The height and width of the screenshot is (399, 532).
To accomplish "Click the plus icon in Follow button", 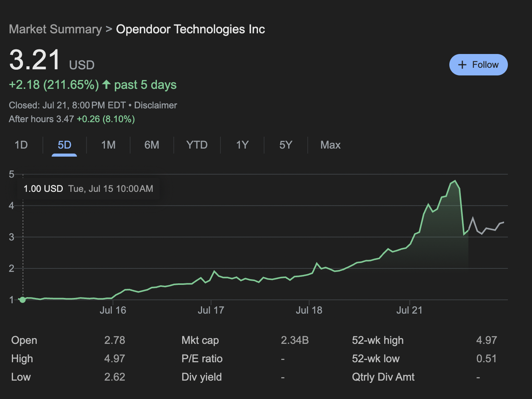I will (462, 65).
